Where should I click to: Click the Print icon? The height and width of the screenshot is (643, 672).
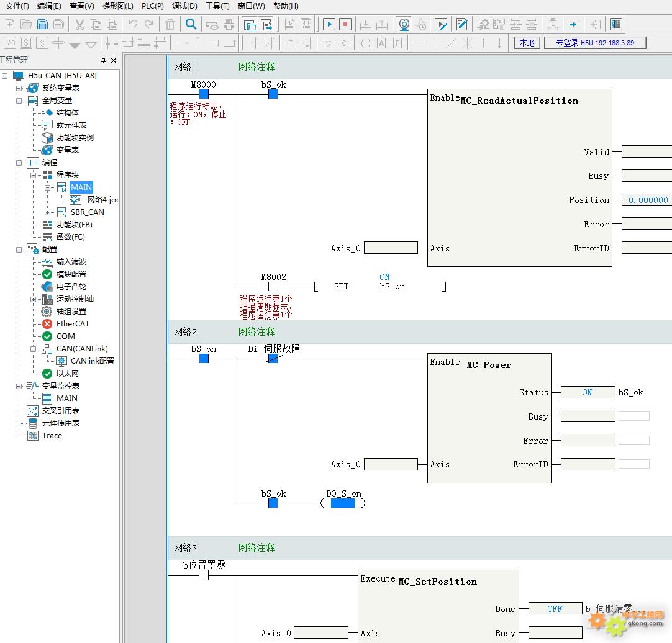pos(229,24)
